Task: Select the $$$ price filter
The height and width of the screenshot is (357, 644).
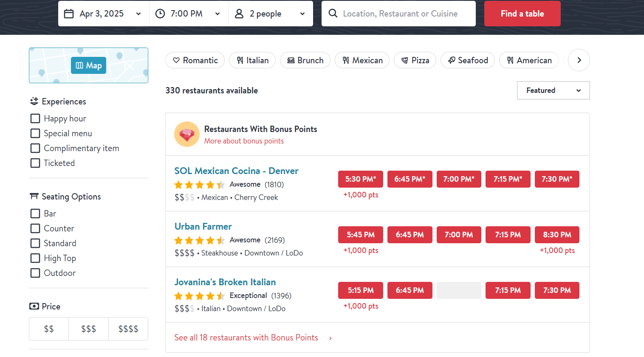Action: (x=88, y=329)
